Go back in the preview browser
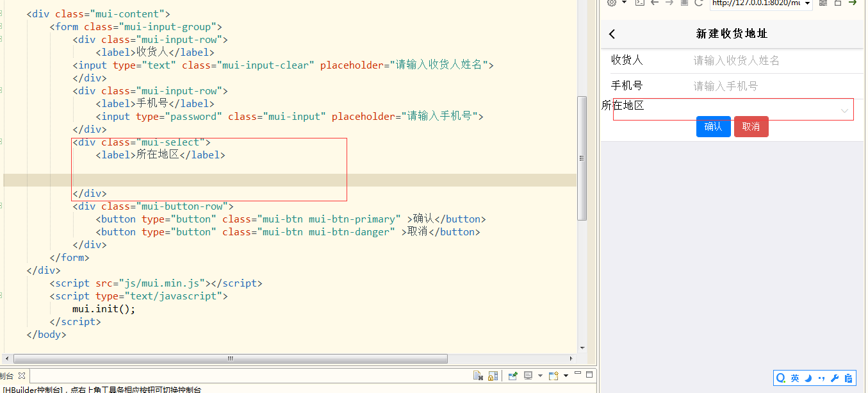This screenshot has height=393, width=868. pyautogui.click(x=655, y=3)
